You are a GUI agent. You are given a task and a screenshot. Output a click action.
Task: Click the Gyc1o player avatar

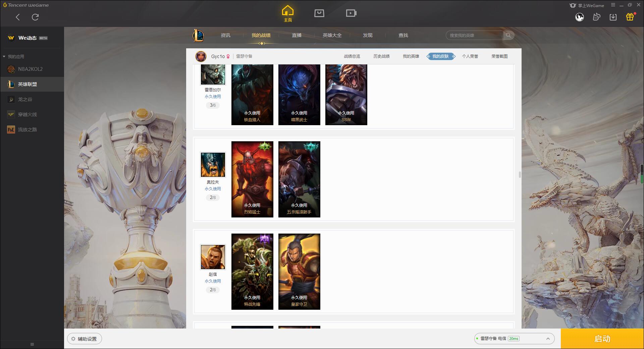click(201, 56)
